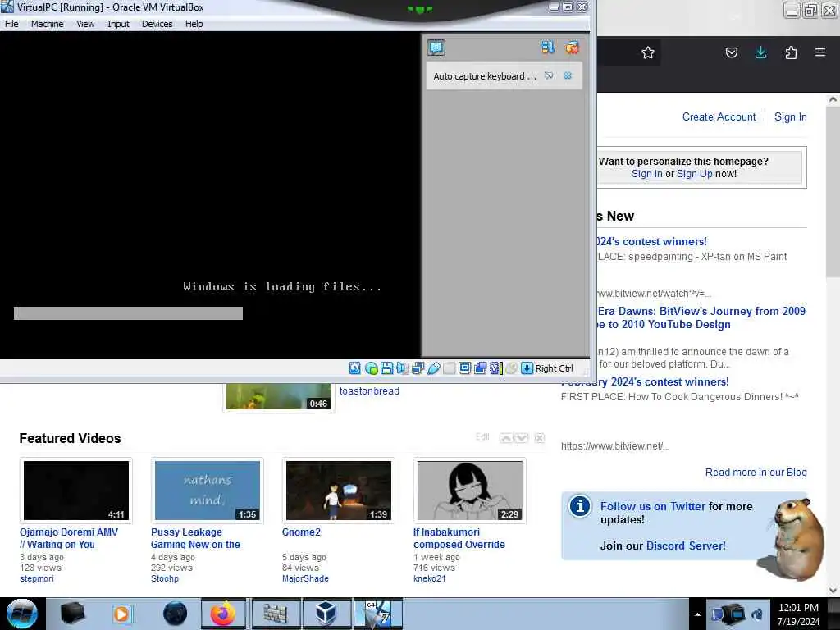The height and width of the screenshot is (630, 840).
Task: Toggle notification sort order icon in notification panel
Action: coord(547,48)
